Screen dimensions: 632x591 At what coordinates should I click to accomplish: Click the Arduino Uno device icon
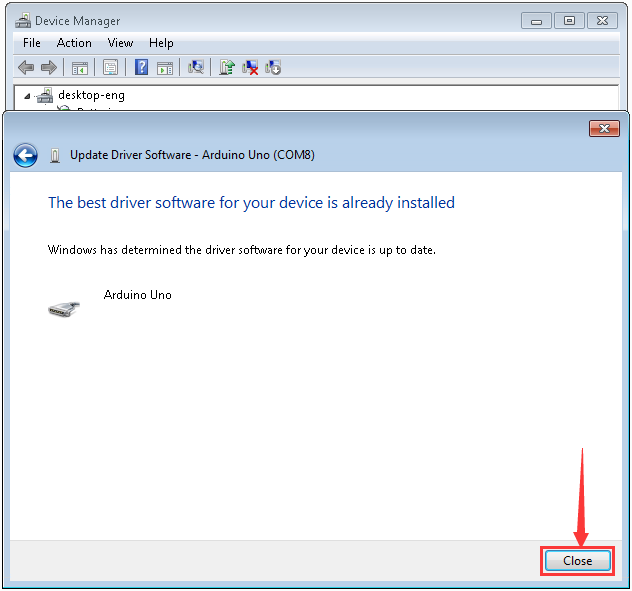coord(62,309)
